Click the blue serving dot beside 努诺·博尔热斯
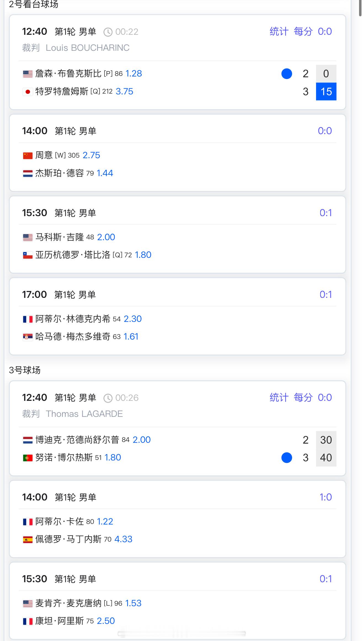364x641 pixels. [x=287, y=458]
